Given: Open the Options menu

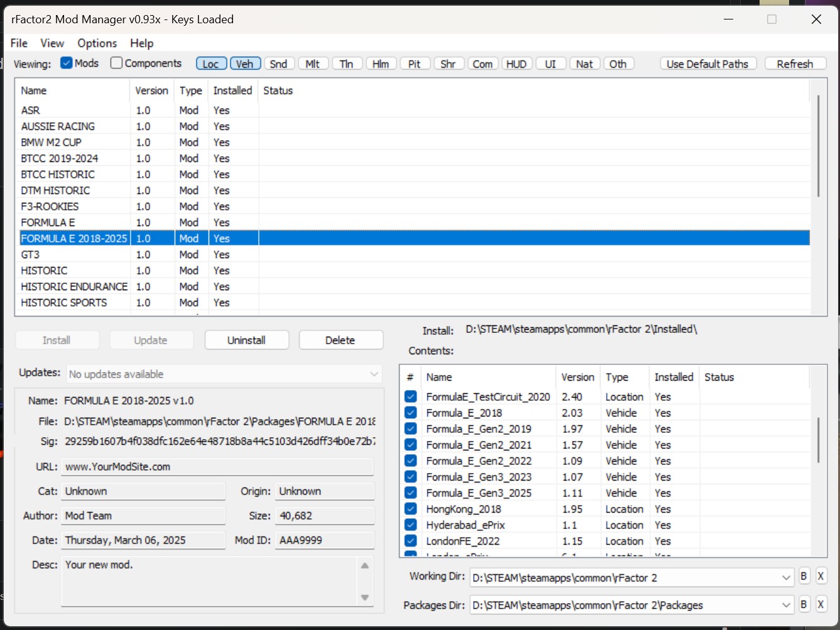Looking at the screenshot, I should tap(97, 43).
